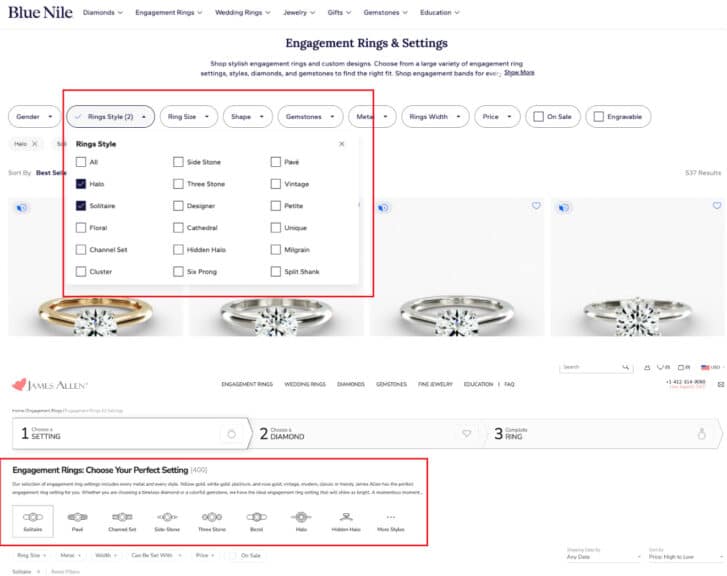727x576 pixels.
Task: Click the James Allen mail envelope icon
Action: point(721,384)
